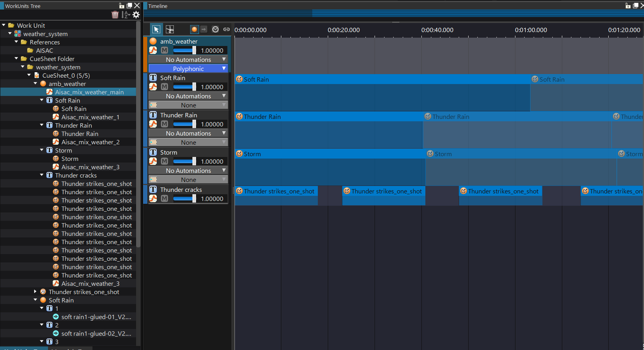Select the AISAC folder in the tree

[44, 50]
